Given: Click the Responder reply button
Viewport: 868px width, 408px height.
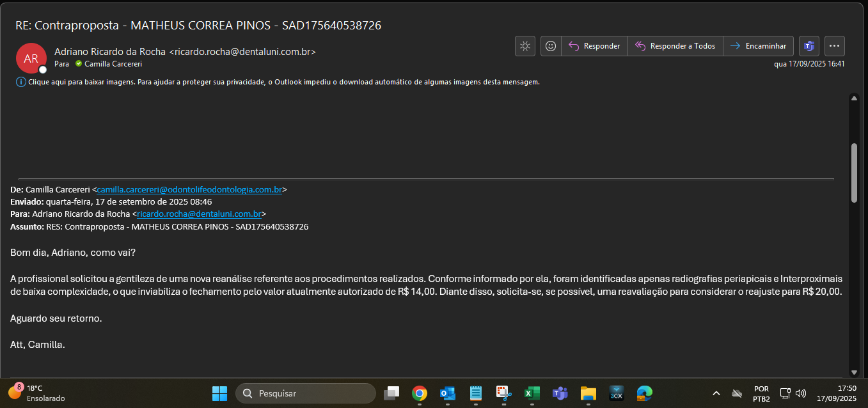Looking at the screenshot, I should click(x=594, y=46).
